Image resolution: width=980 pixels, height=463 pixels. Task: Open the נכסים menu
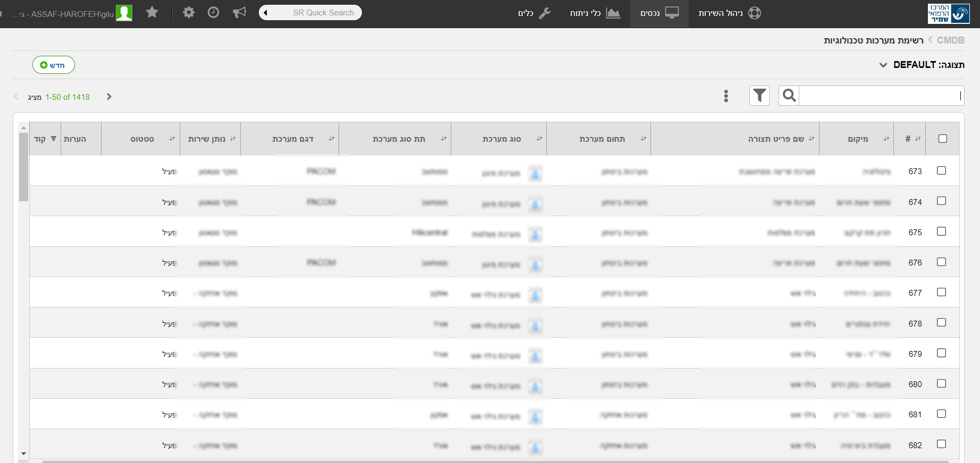(659, 13)
